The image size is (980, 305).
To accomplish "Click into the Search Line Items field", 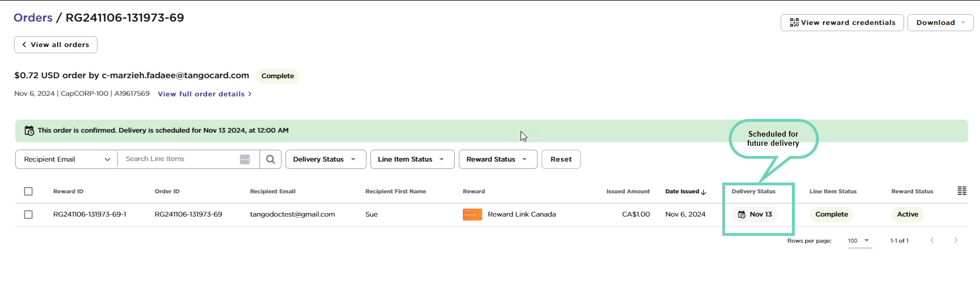I will tap(180, 159).
